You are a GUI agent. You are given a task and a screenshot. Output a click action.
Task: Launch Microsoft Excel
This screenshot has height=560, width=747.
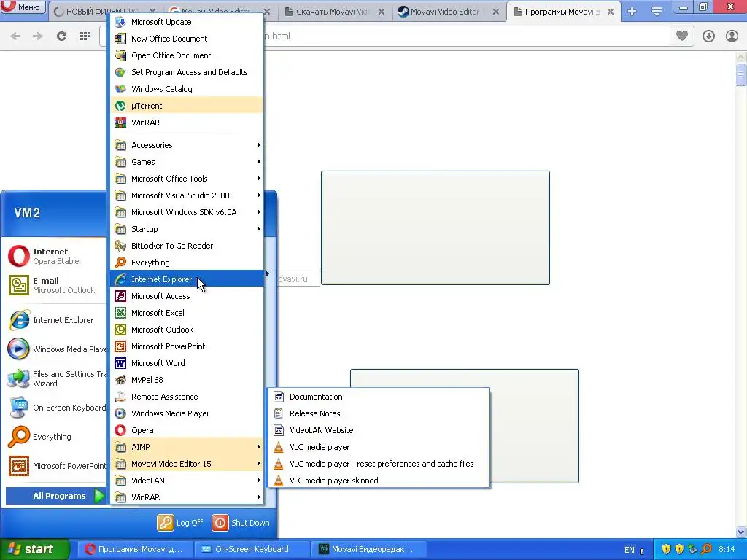click(187, 312)
